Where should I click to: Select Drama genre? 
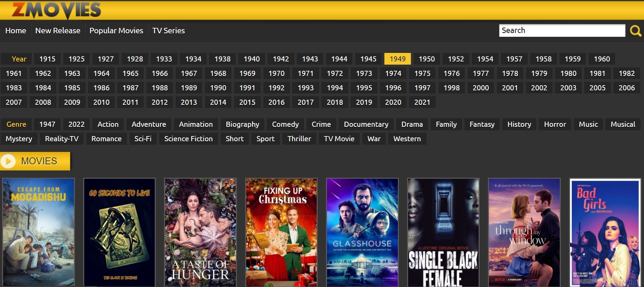412,124
